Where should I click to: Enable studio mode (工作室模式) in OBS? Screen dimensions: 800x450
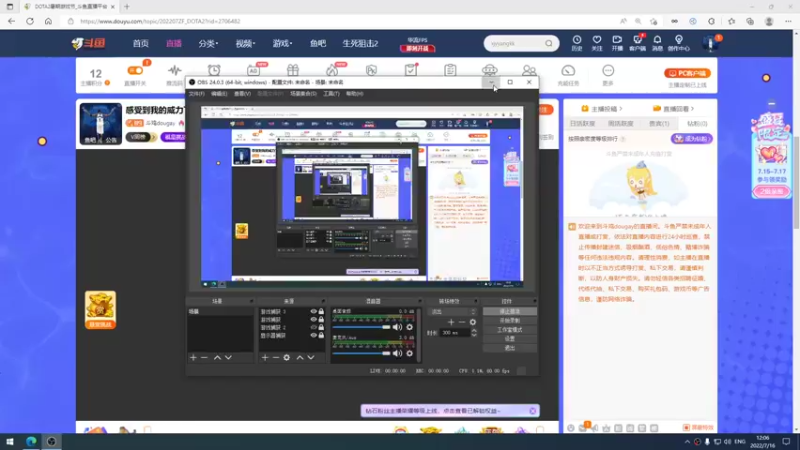(x=510, y=330)
